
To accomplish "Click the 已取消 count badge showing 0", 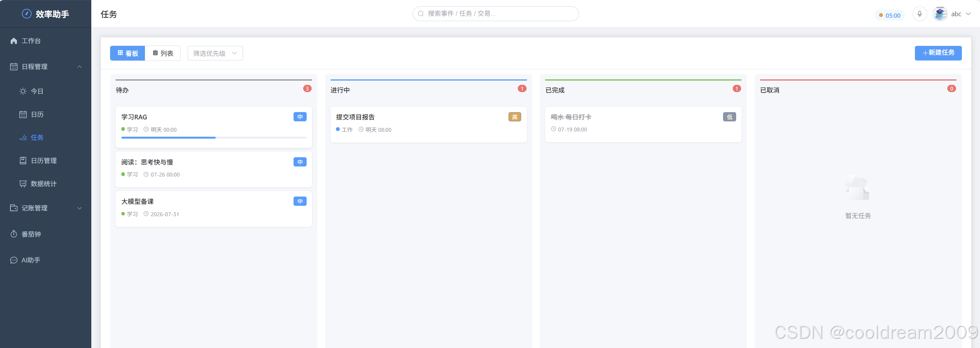I will point(951,89).
